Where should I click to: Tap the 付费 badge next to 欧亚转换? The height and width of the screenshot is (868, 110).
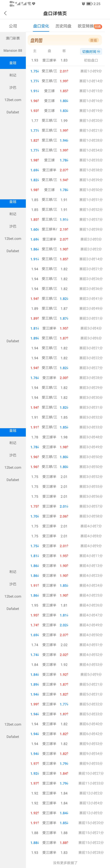pyautogui.click(x=98, y=27)
